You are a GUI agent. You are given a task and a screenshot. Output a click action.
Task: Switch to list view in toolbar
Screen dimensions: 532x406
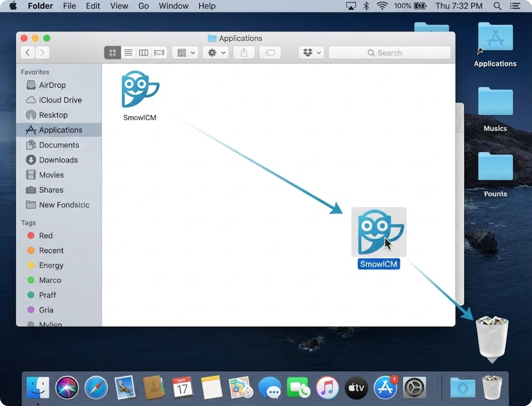pyautogui.click(x=128, y=53)
